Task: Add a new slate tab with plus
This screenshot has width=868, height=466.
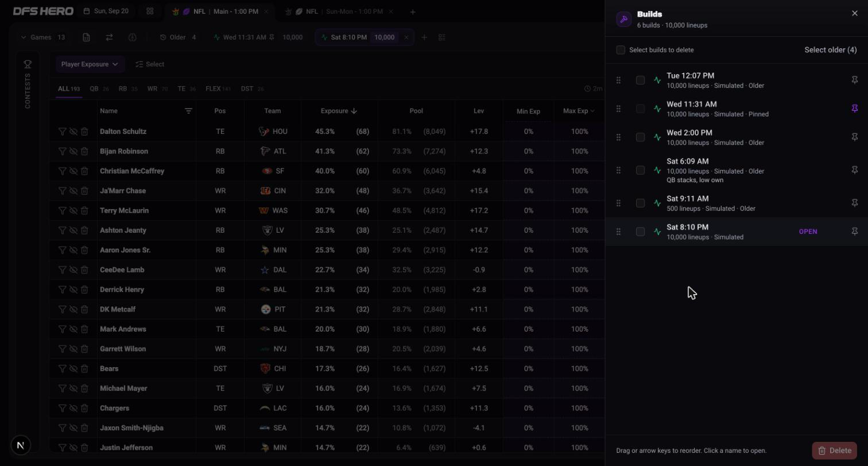Action: pos(412,11)
